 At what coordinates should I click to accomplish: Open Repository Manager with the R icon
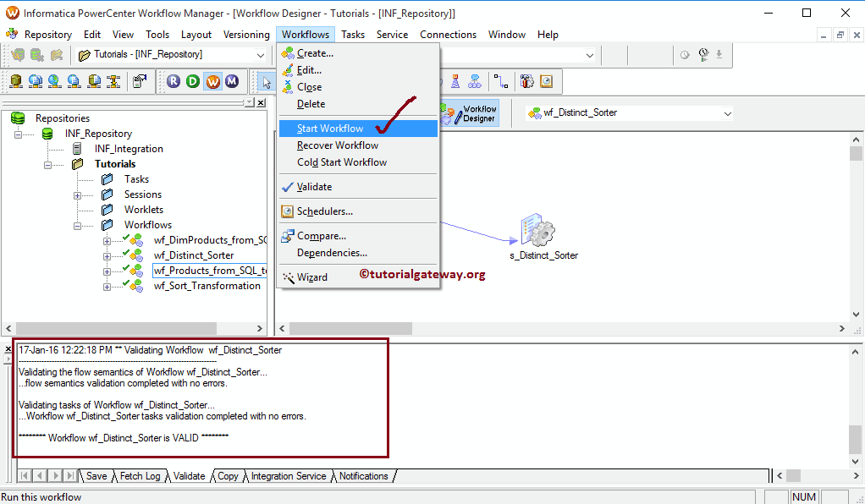tap(174, 82)
